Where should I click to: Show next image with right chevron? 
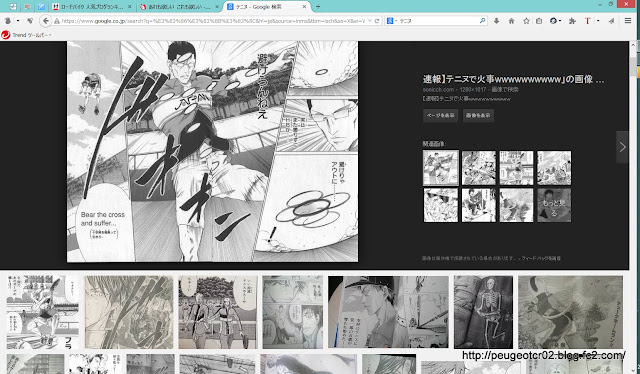coord(622,147)
